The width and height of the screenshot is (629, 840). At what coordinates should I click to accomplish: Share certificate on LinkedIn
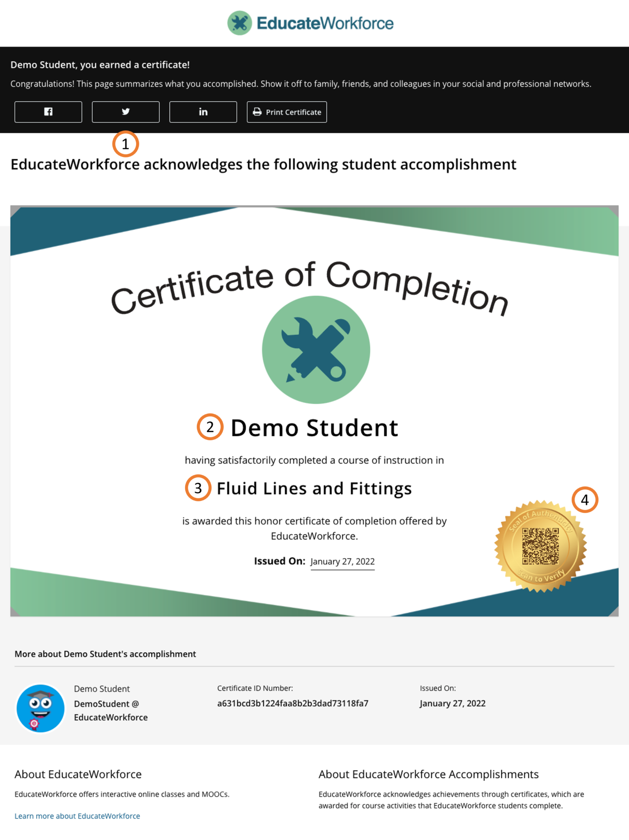[x=203, y=112]
